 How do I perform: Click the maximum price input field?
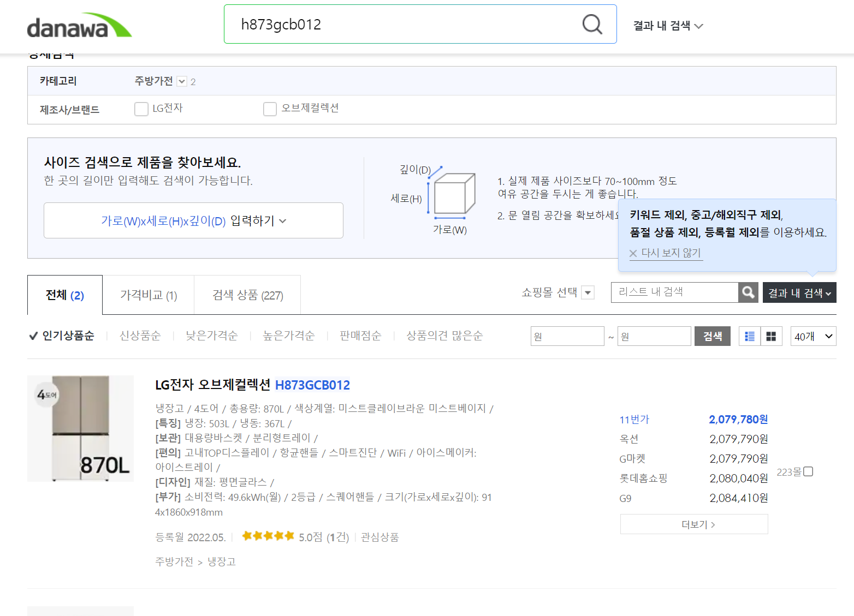tap(654, 336)
